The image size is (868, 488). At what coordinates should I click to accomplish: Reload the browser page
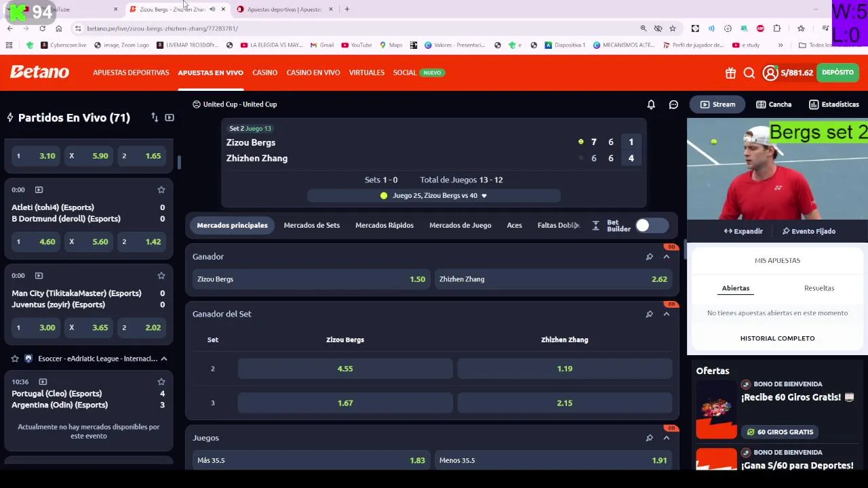point(42,28)
